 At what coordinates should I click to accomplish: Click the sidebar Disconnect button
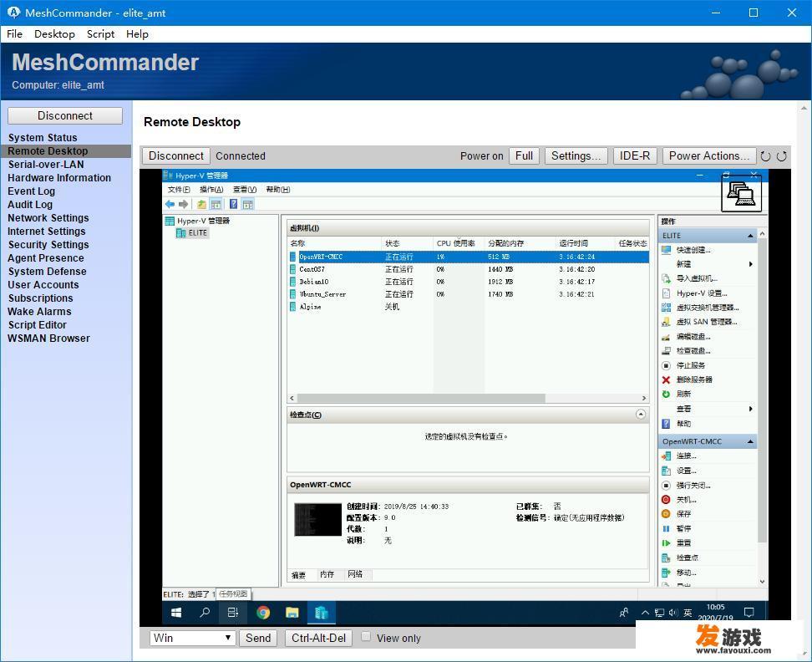point(65,115)
